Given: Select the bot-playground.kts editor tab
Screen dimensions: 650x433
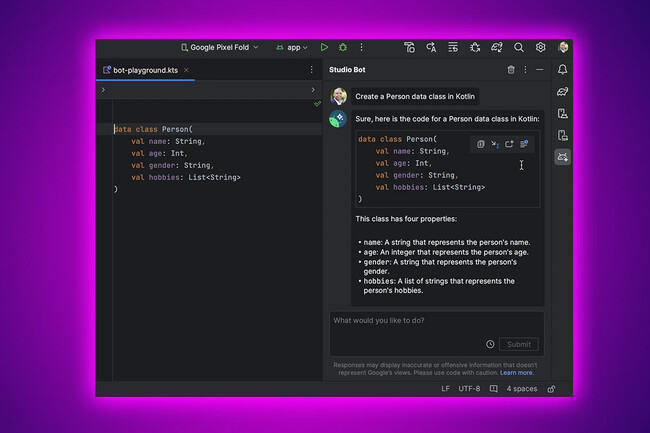Looking at the screenshot, I should [x=144, y=70].
